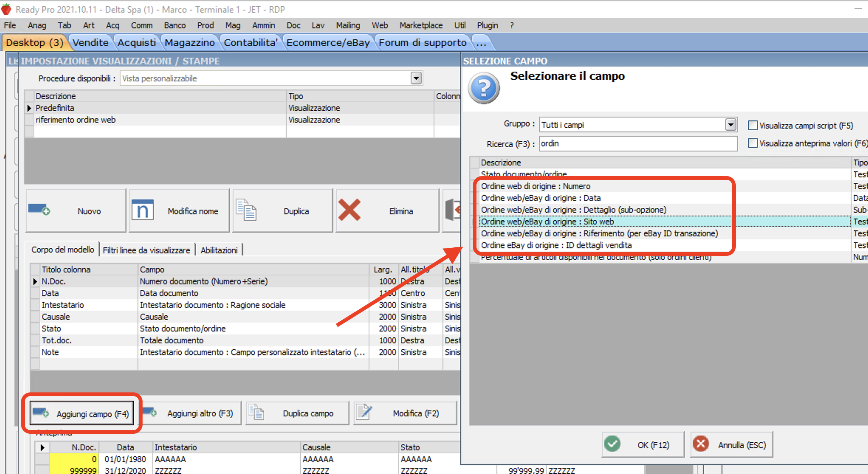
Task: Click the Duplica campo button
Action: click(x=297, y=413)
